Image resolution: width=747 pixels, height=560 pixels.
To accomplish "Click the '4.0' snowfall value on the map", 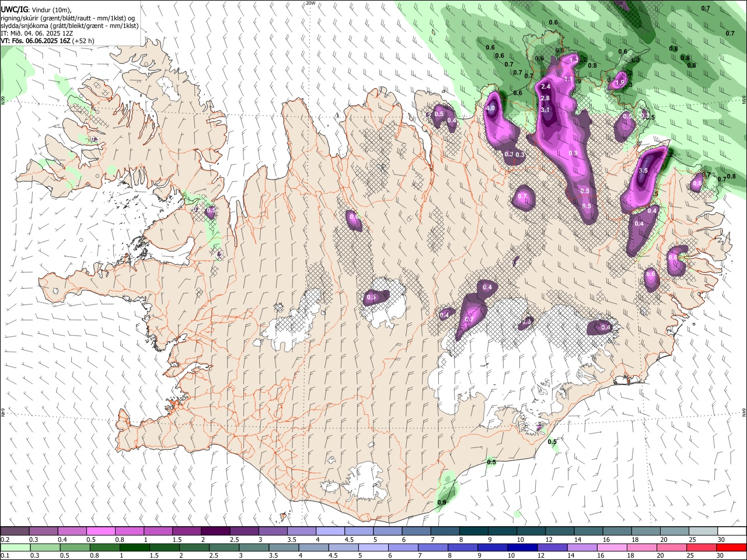I will [x=490, y=108].
